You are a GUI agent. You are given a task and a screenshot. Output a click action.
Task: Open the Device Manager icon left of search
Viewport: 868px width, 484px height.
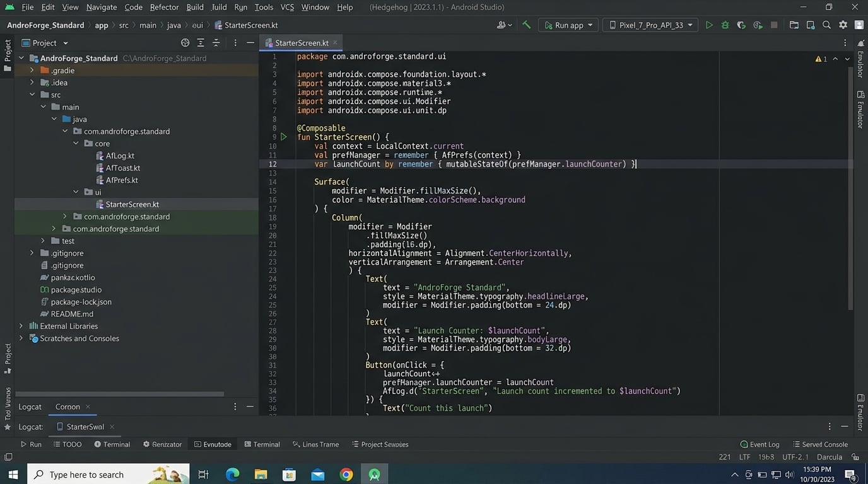[x=810, y=25]
